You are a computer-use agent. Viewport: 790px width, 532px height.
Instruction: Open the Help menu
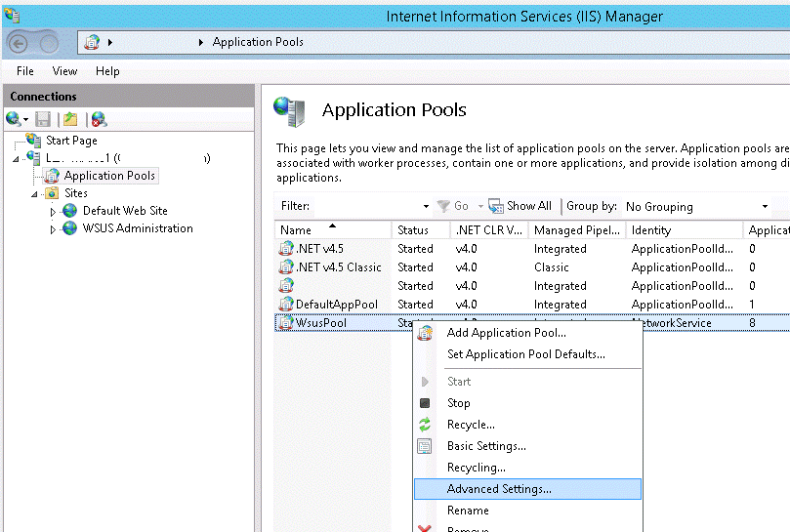click(107, 71)
